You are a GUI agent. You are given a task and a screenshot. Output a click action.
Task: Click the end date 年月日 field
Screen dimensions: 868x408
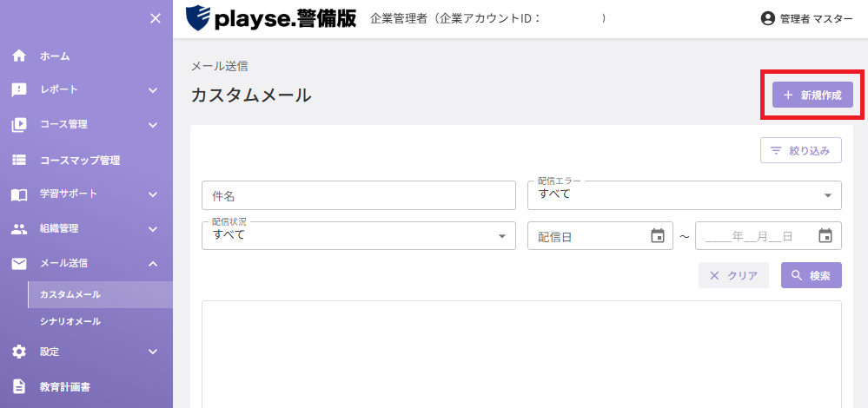point(768,236)
